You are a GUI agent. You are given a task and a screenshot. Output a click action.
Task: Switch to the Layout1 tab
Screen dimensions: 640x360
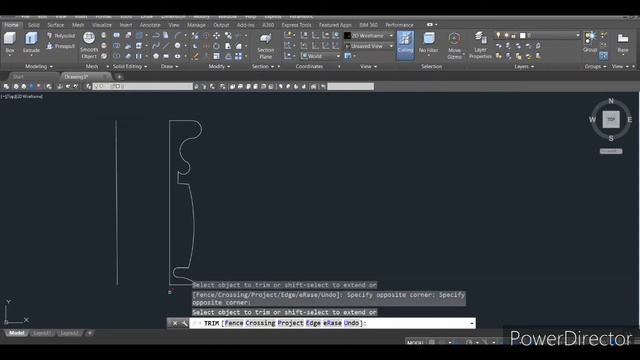pos(42,333)
